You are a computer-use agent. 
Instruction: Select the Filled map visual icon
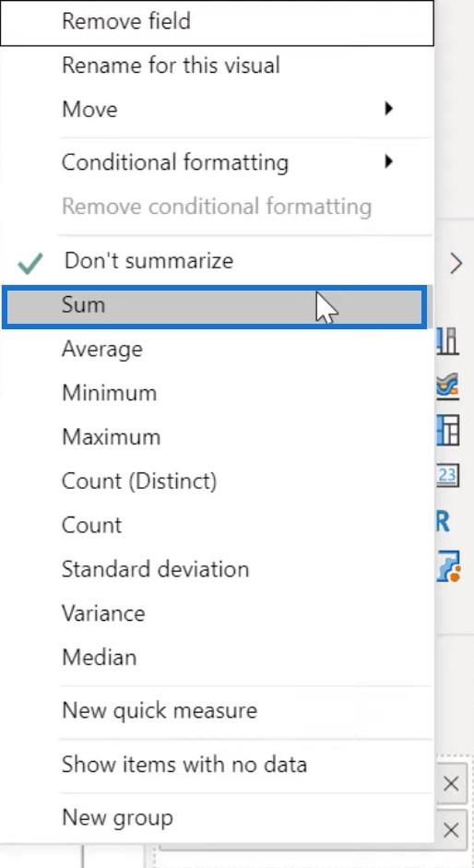tap(447, 386)
